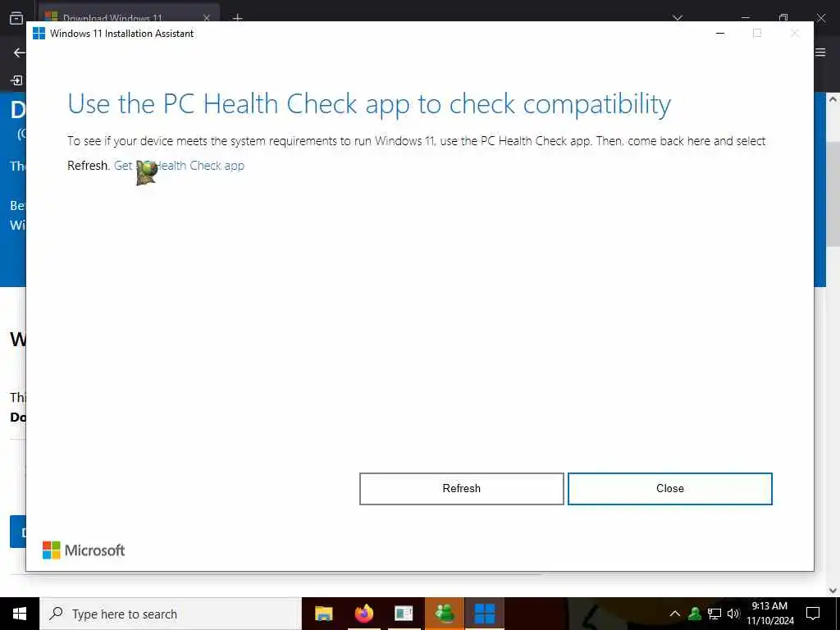Minimize the Installation Assistant window
Viewport: 840px width, 630px height.
pyautogui.click(x=720, y=33)
